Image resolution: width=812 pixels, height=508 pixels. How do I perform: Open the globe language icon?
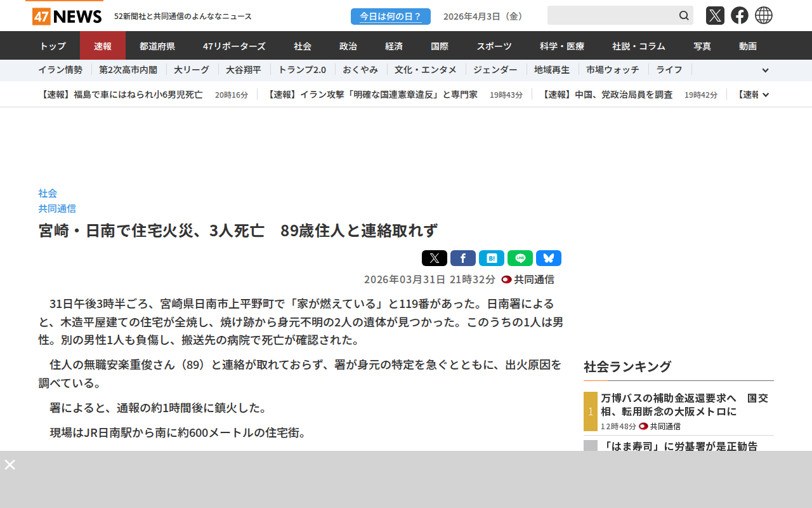(764, 15)
